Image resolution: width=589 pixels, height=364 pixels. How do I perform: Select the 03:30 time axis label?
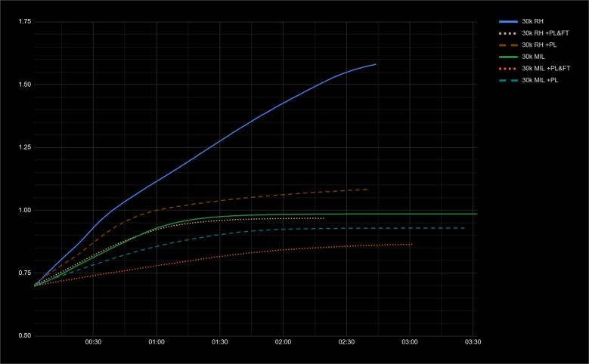tap(473, 342)
